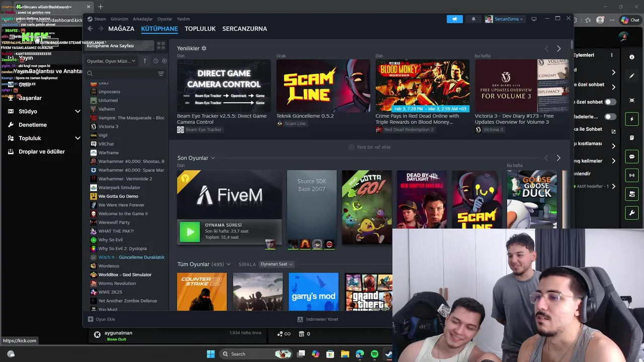Open Steam notifications bell

click(473, 19)
